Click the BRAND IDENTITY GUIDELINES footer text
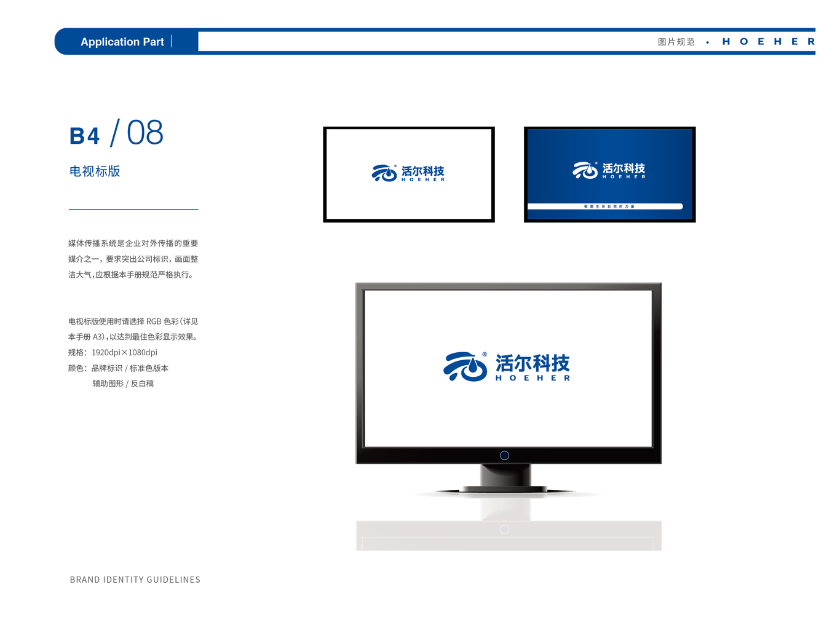 click(135, 580)
